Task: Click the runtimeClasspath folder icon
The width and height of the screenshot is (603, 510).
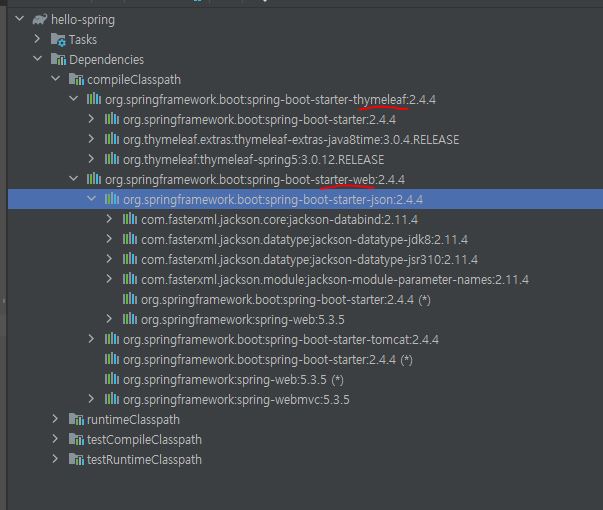Action: tap(77, 419)
